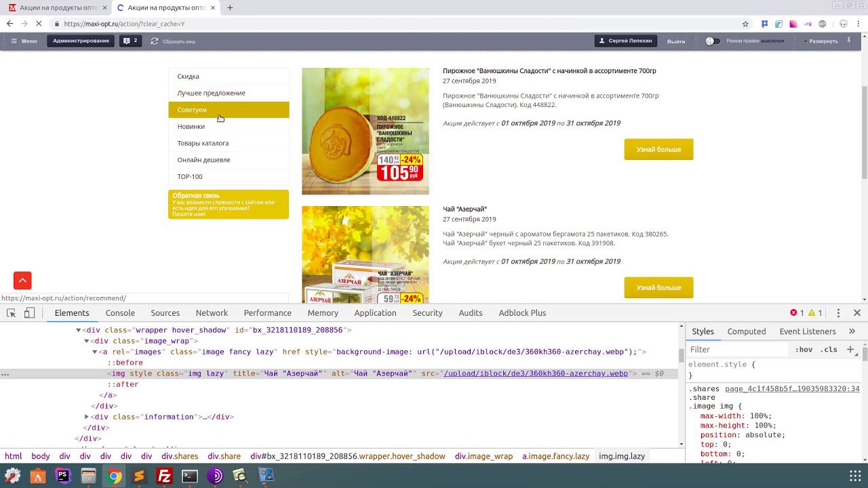This screenshot has height=488, width=868.
Task: Show more sidebar tabs chevron
Action: click(x=852, y=331)
